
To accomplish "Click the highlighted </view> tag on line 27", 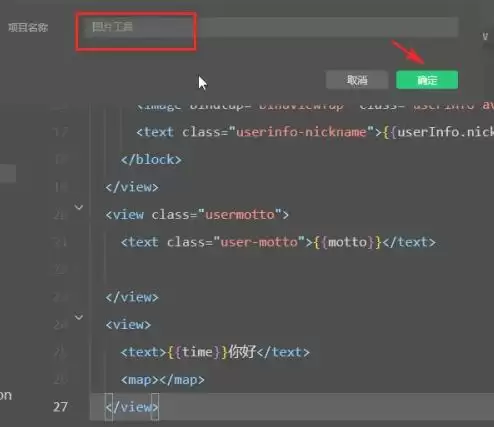I will click(132, 407).
